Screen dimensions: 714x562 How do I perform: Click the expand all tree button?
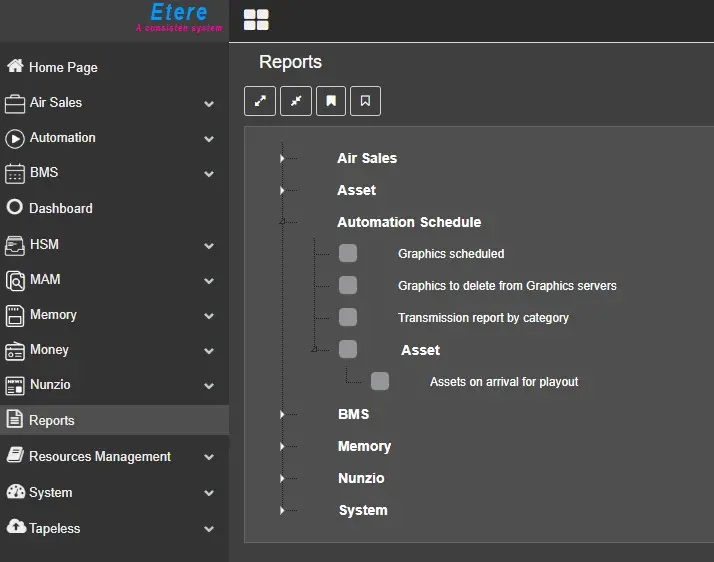pos(260,101)
